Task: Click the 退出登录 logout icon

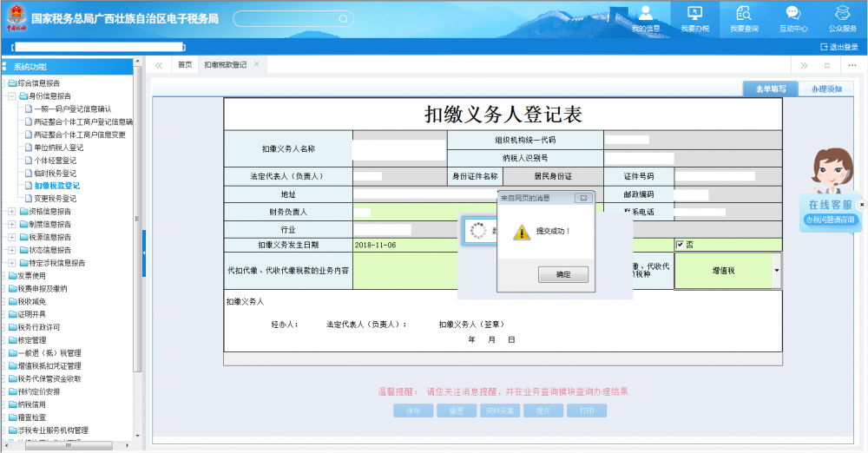Action: pos(824,47)
